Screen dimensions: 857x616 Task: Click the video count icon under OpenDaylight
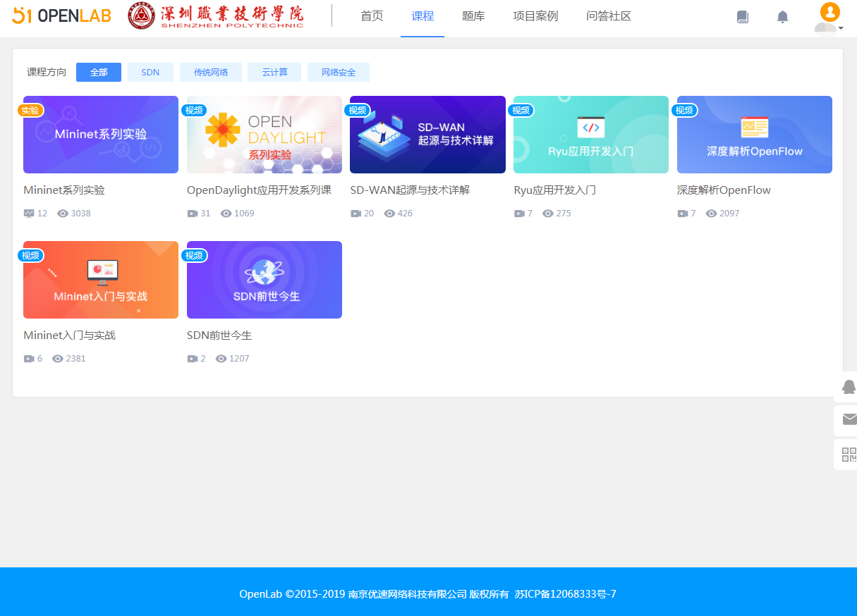[193, 214]
